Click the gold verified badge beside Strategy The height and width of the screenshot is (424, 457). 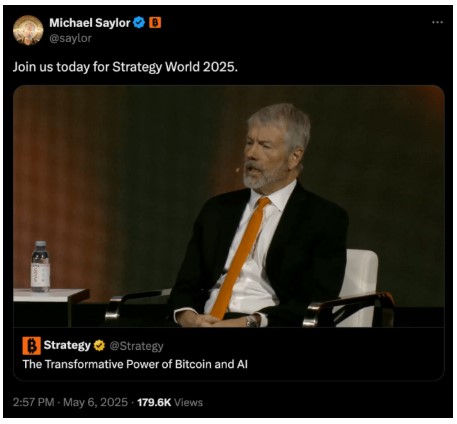tap(99, 346)
